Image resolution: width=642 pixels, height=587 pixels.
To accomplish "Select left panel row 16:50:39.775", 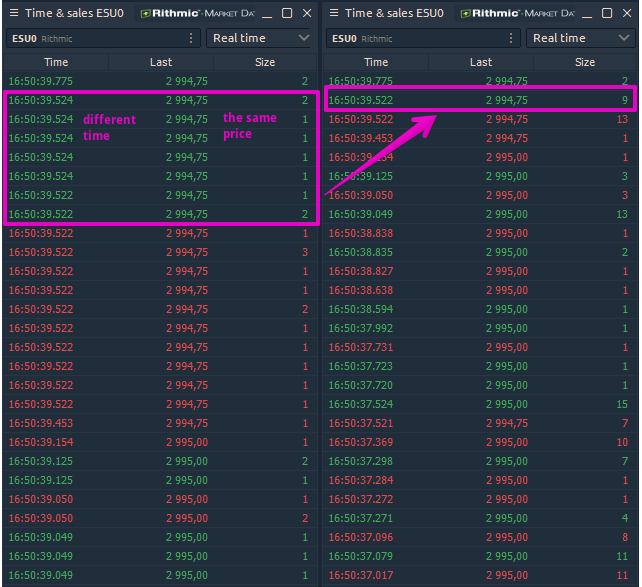I will click(x=160, y=81).
